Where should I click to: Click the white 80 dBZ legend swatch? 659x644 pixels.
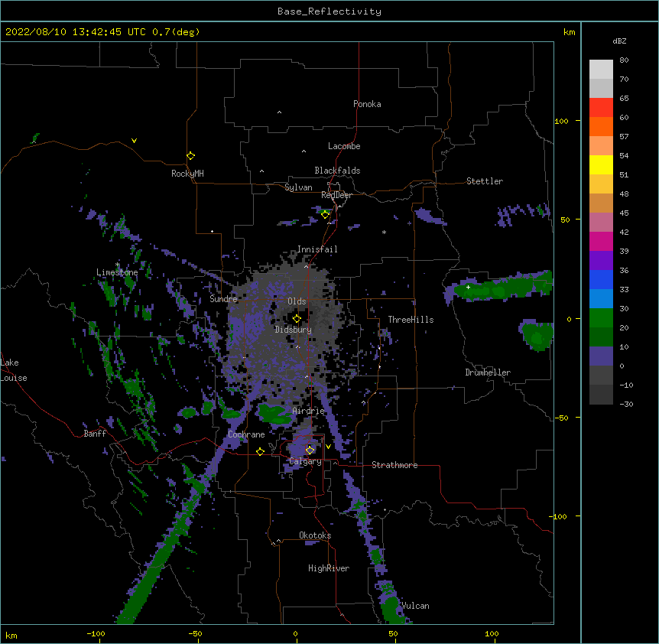(601, 70)
